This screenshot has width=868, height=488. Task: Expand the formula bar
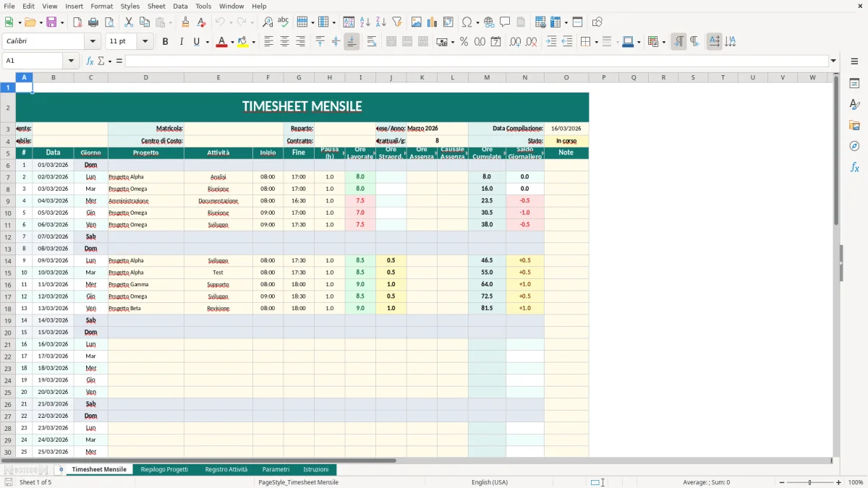pyautogui.click(x=833, y=61)
